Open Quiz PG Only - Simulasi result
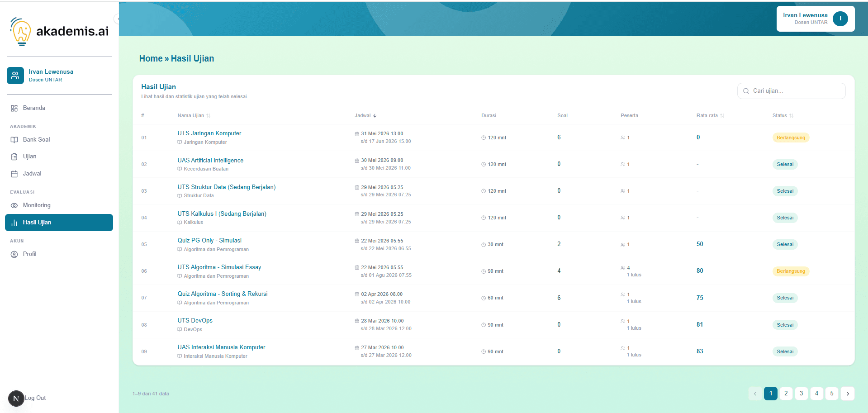This screenshot has height=413, width=868. pyautogui.click(x=209, y=241)
